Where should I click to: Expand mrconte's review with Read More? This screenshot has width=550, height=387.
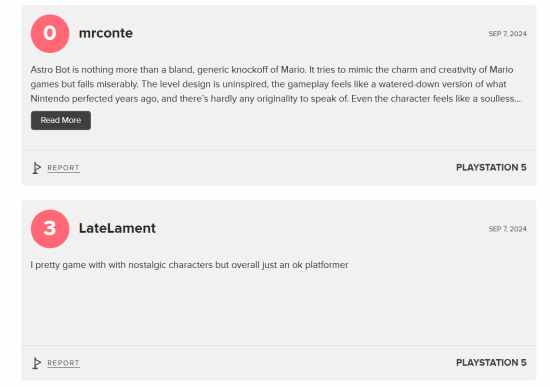point(61,120)
